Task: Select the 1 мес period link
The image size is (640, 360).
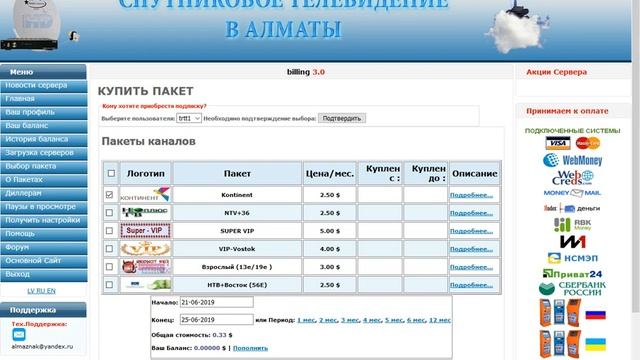Action: 306,320
